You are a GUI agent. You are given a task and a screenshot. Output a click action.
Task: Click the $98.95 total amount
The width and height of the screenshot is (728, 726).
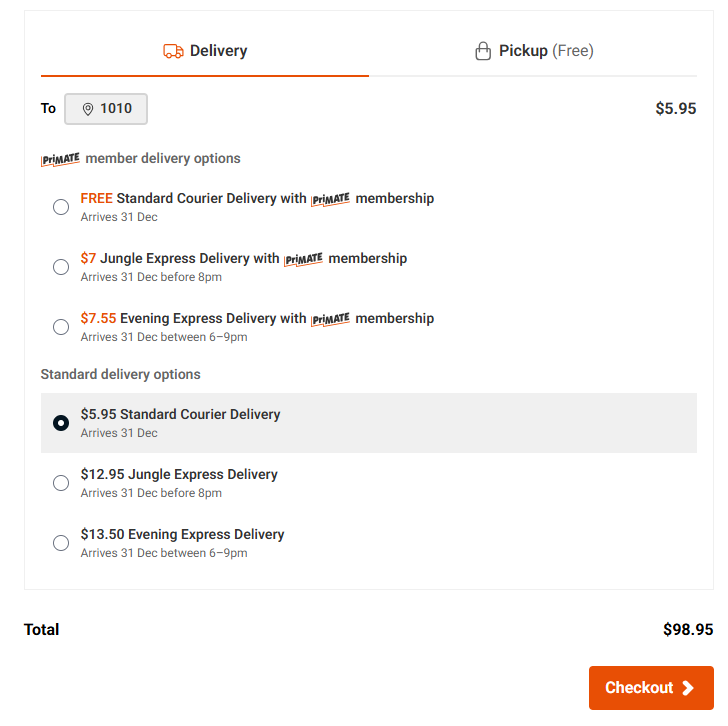coord(688,630)
